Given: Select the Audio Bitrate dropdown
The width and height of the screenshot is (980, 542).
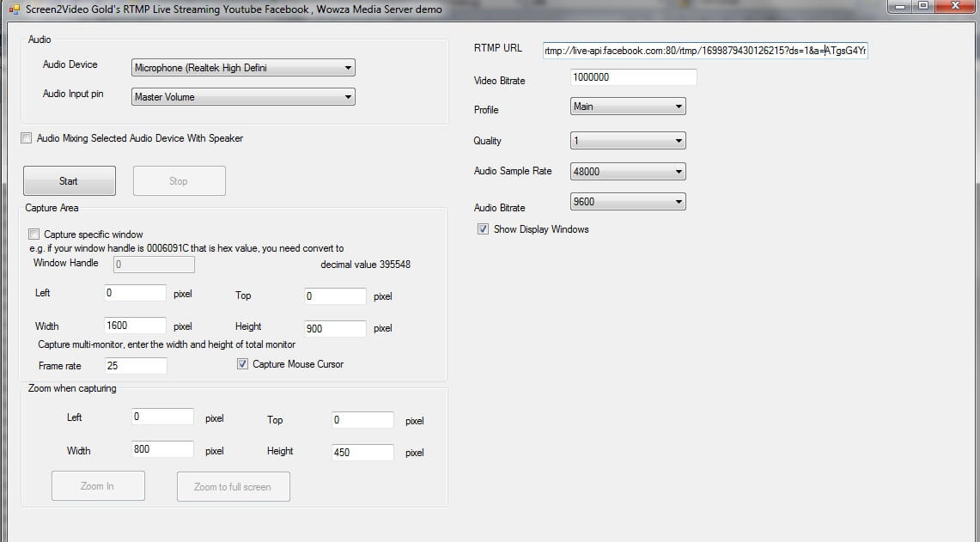Looking at the screenshot, I should coord(628,202).
